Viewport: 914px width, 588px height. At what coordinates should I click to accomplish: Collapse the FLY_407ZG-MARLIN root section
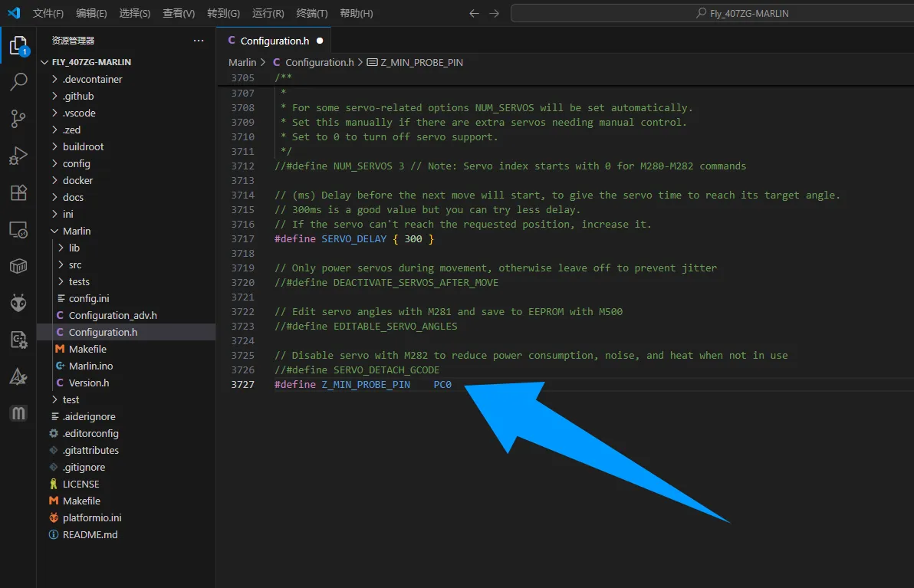tap(91, 62)
